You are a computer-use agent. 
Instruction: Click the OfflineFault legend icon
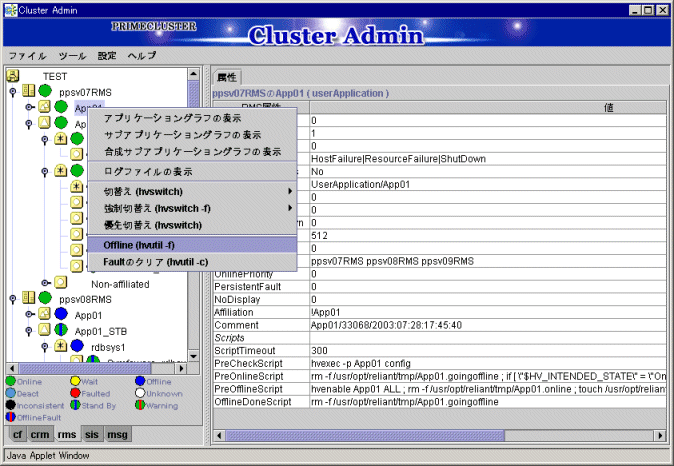click(11, 417)
